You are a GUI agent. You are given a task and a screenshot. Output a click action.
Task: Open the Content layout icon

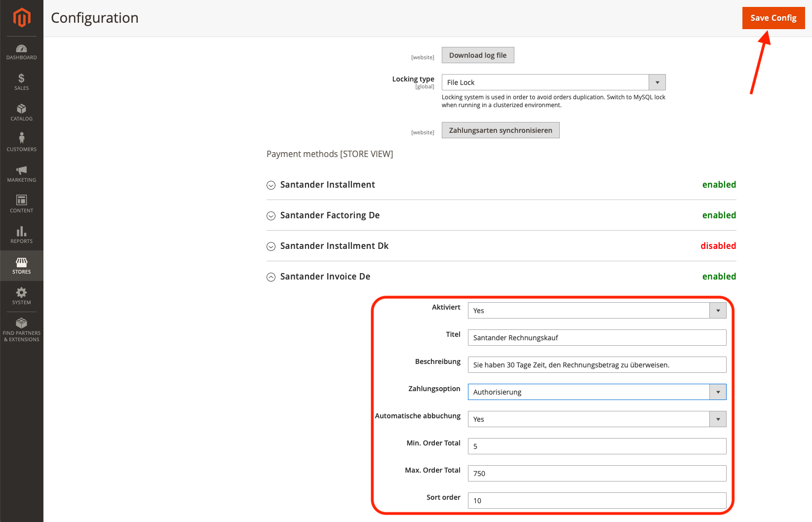[x=21, y=200]
